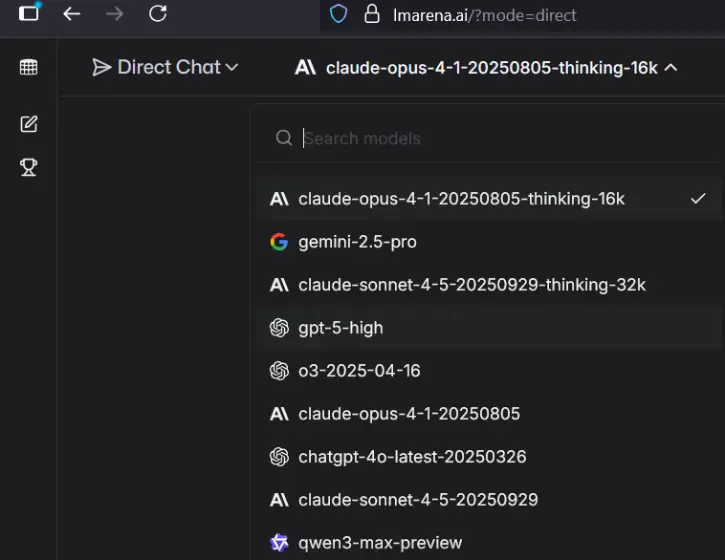This screenshot has height=560, width=725.
Task: Choose gemini-2.5-pro model
Action: pos(488,242)
